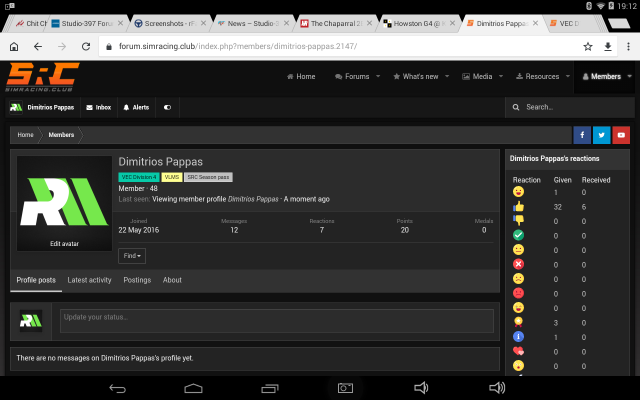
Task: Open Alerts in the user bar
Action: 136,107
